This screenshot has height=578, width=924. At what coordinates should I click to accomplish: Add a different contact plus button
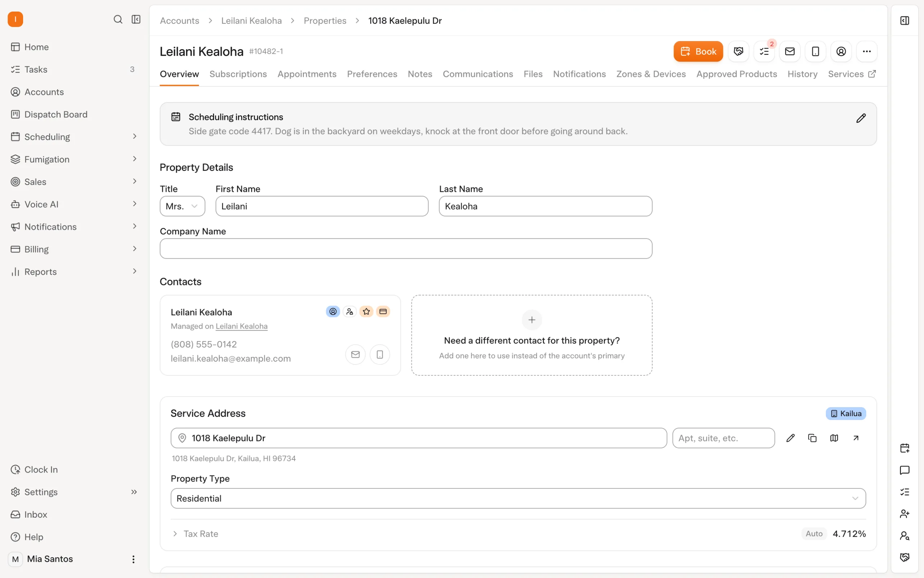coord(532,320)
